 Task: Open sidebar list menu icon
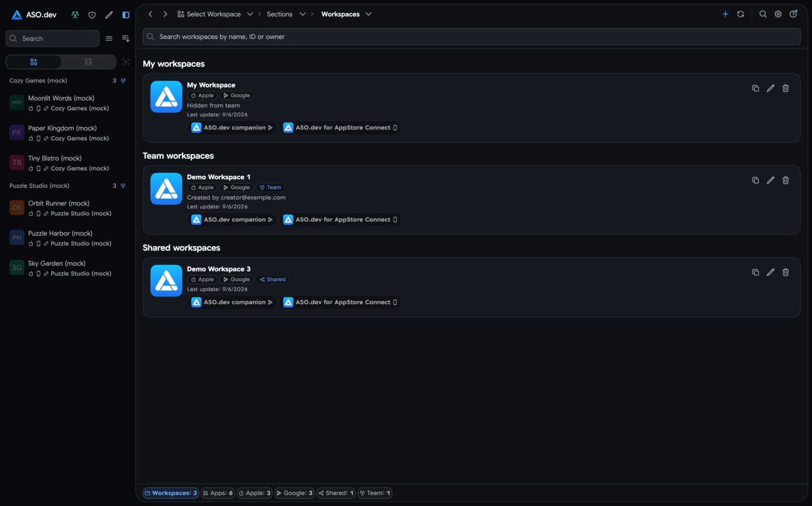coord(109,38)
